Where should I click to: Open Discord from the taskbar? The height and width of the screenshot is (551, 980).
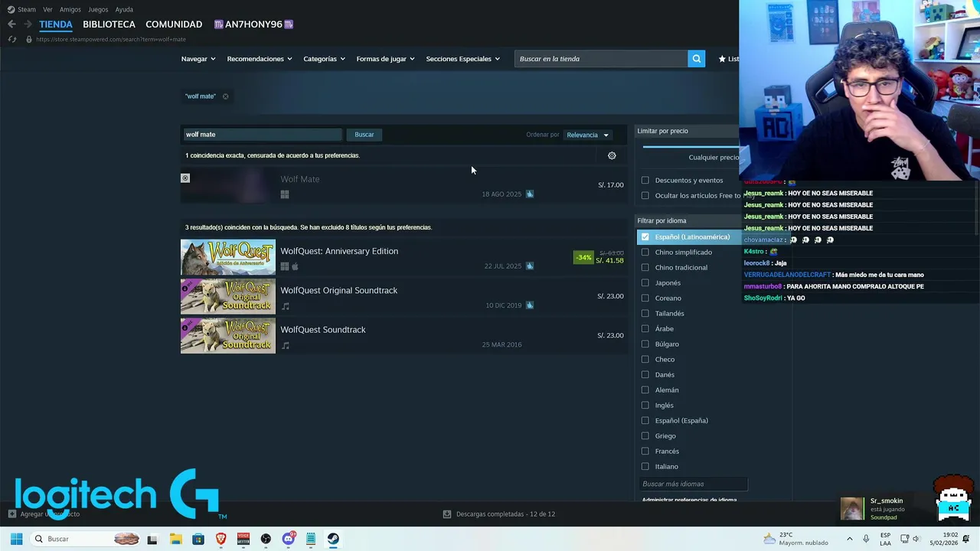(x=289, y=539)
